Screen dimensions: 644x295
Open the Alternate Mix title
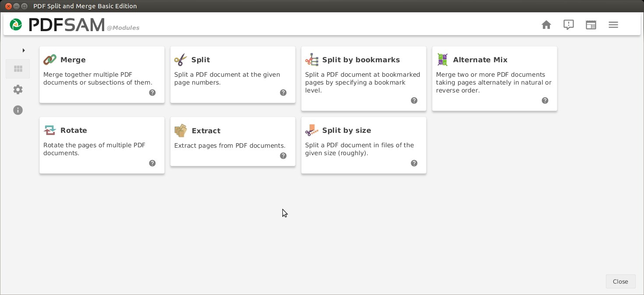(x=480, y=60)
